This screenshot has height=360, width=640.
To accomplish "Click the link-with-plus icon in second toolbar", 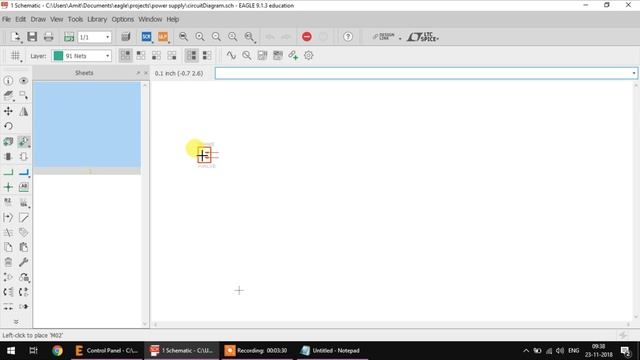I will coord(293,56).
